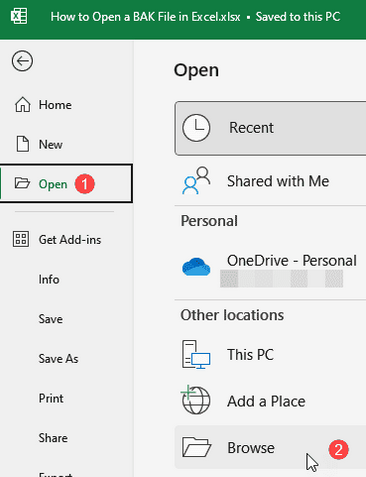366x477 pixels.
Task: Click the blank page icon beside New
Action: (23, 144)
